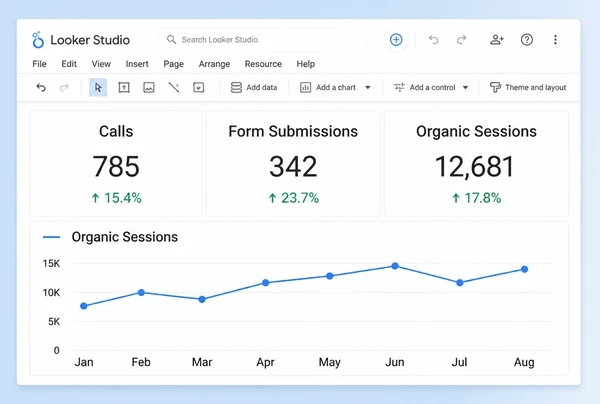Click the Looker Studio logo icon

click(x=38, y=40)
